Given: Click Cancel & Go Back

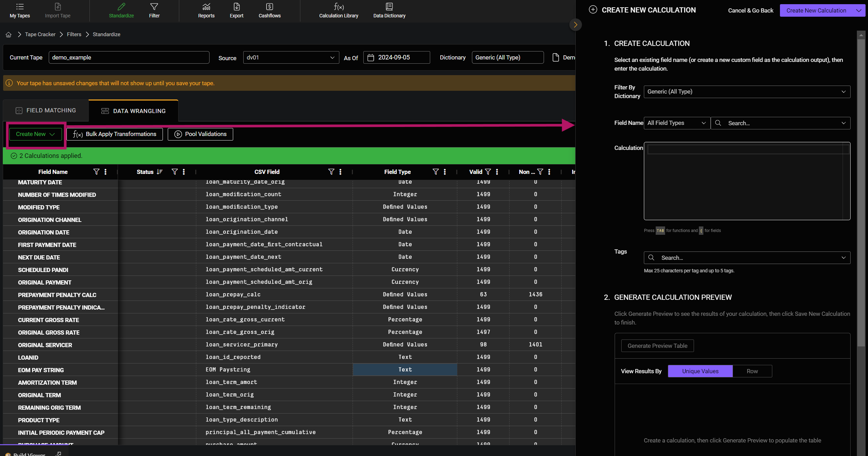Looking at the screenshot, I should 750,10.
